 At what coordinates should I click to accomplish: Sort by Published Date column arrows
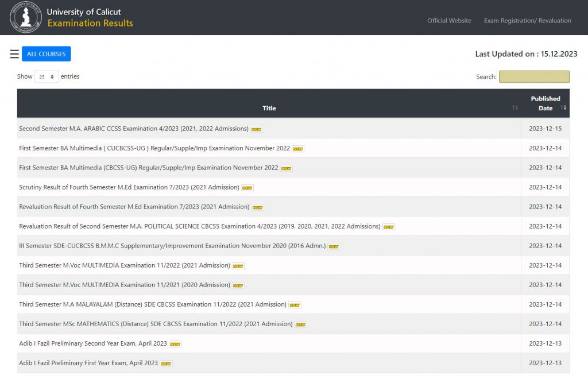563,108
